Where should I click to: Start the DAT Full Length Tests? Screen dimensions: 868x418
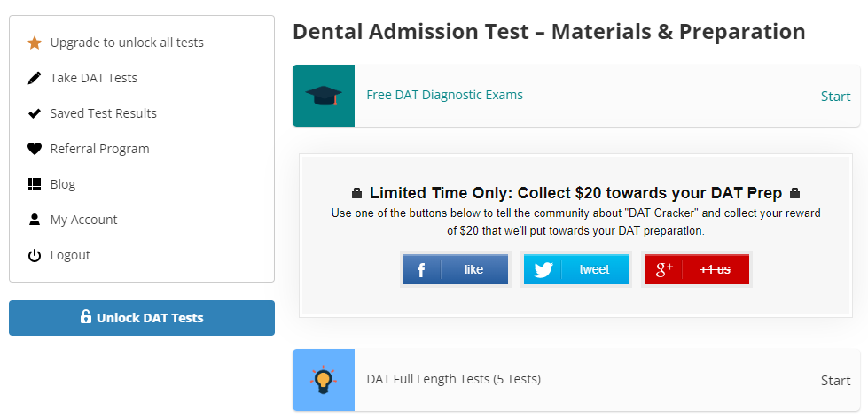coord(835,381)
